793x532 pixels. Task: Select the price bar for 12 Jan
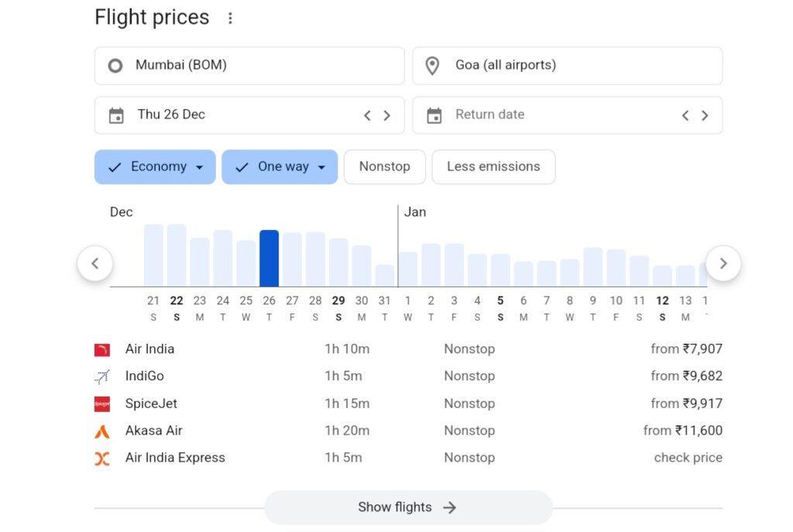(663, 276)
